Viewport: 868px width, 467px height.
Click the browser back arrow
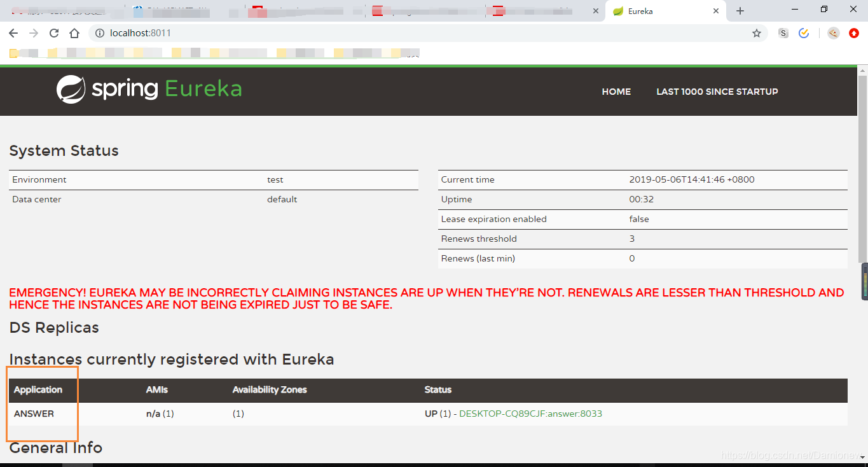click(x=13, y=32)
